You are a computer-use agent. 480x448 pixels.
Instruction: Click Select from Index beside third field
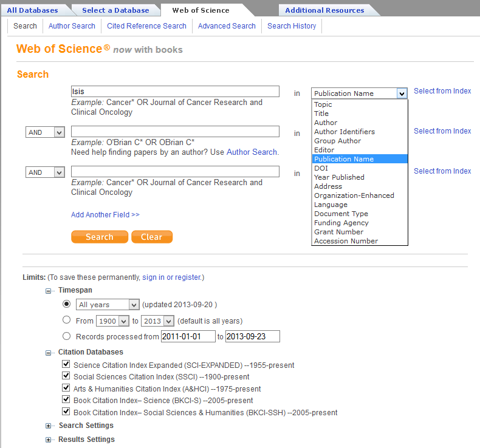(x=442, y=171)
